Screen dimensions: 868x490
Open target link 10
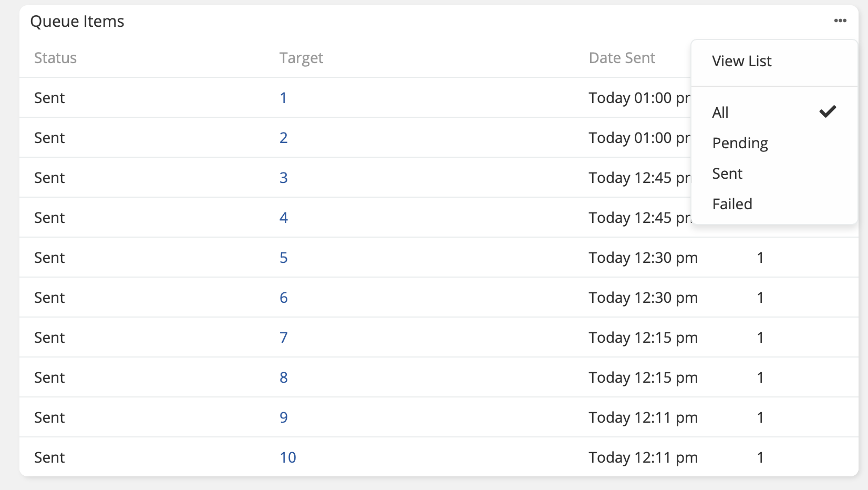tap(287, 457)
